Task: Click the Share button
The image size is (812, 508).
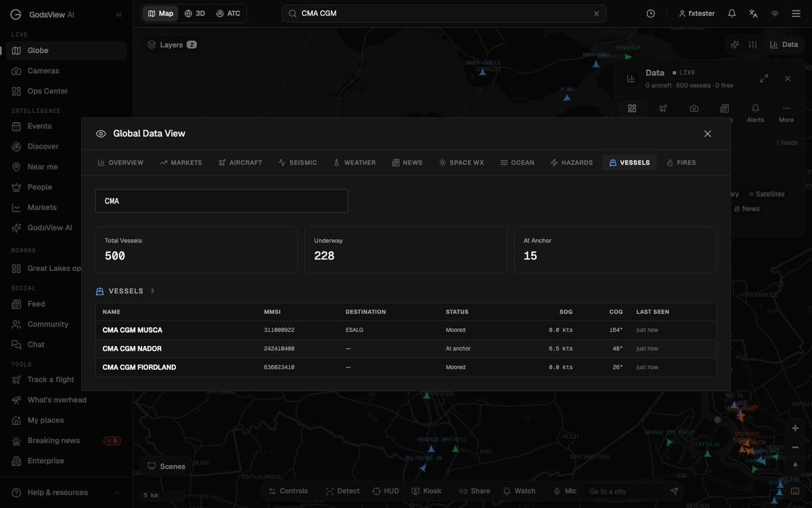Action: [474, 491]
